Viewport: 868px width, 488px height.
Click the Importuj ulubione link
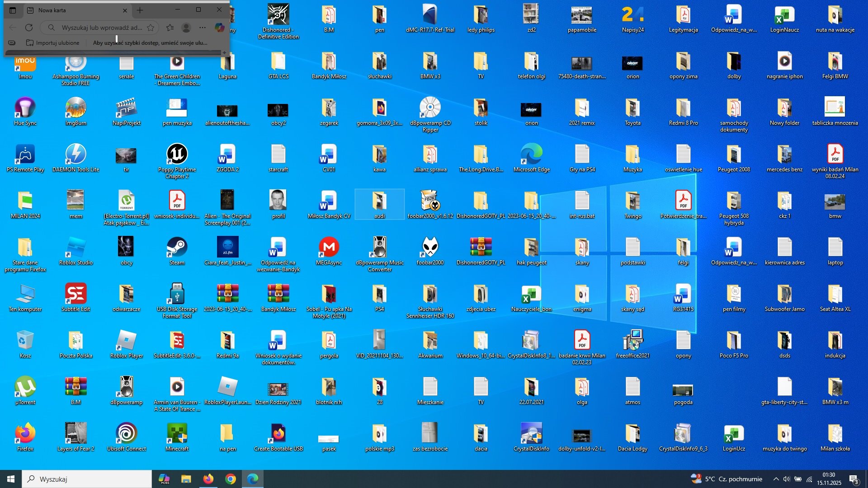pyautogui.click(x=52, y=43)
